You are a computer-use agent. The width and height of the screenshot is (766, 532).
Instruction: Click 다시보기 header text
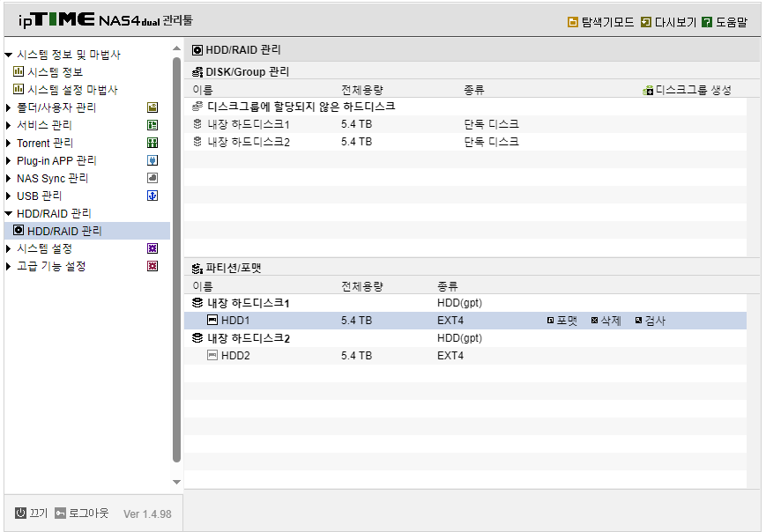(675, 22)
